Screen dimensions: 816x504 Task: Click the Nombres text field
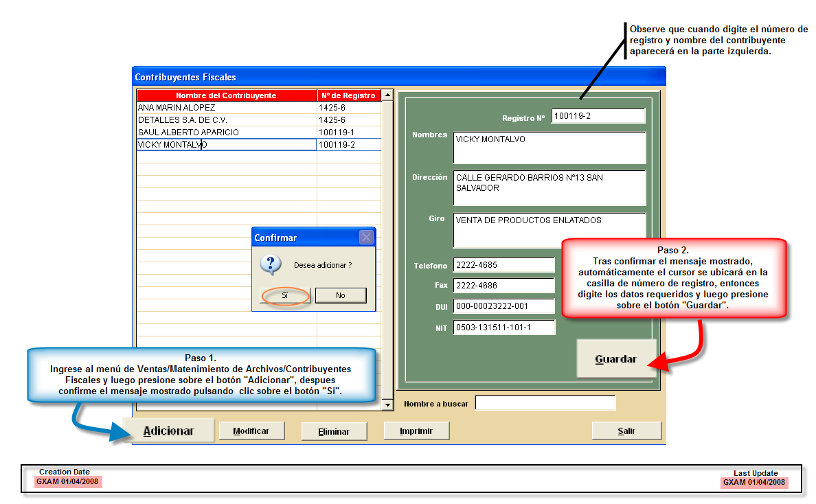click(x=549, y=147)
